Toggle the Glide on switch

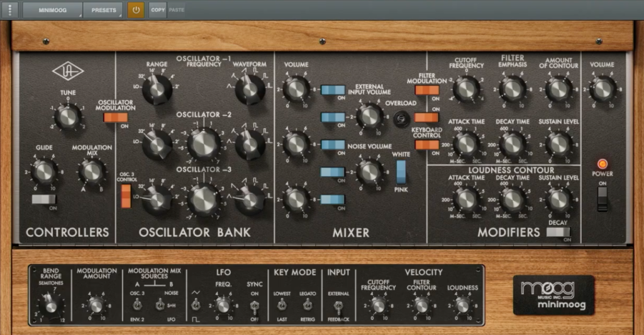pos(43,199)
